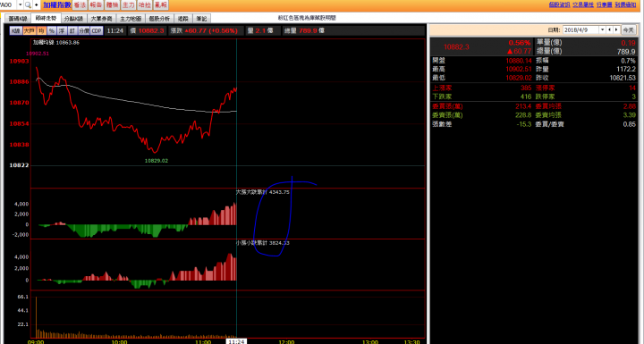This screenshot has width=644, height=344.
Task: Toggle the % percentage button
Action: 52,30
